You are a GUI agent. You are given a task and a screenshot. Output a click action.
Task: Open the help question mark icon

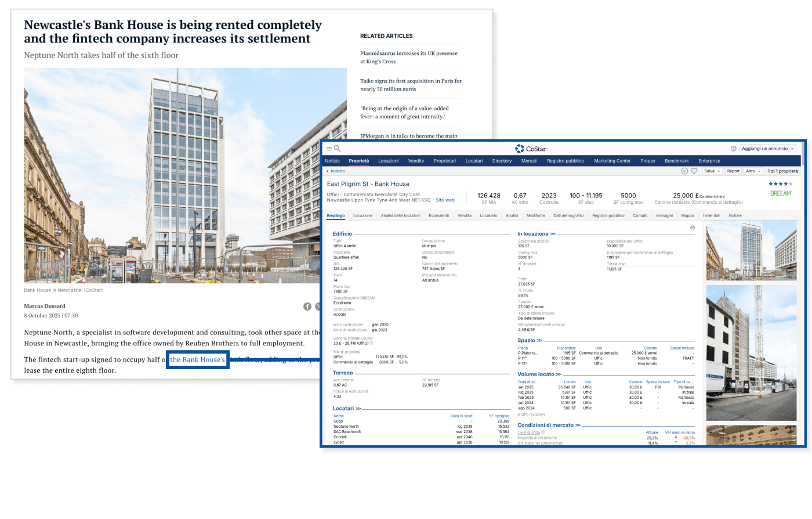[733, 149]
